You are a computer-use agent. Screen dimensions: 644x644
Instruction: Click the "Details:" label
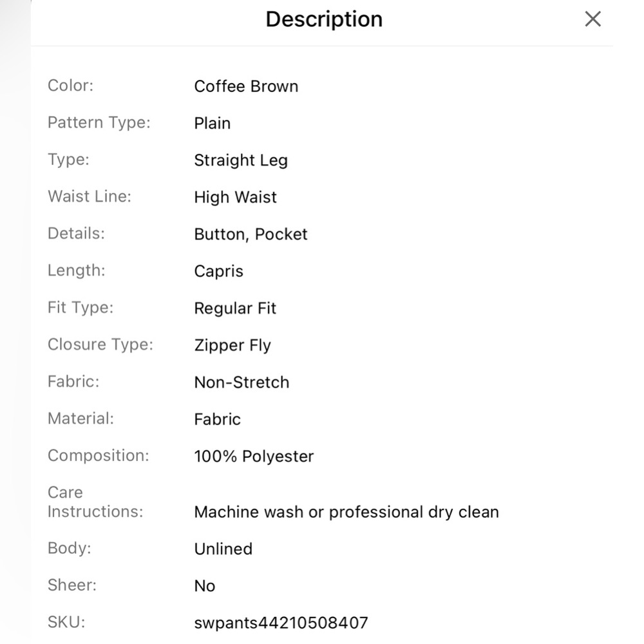click(77, 233)
